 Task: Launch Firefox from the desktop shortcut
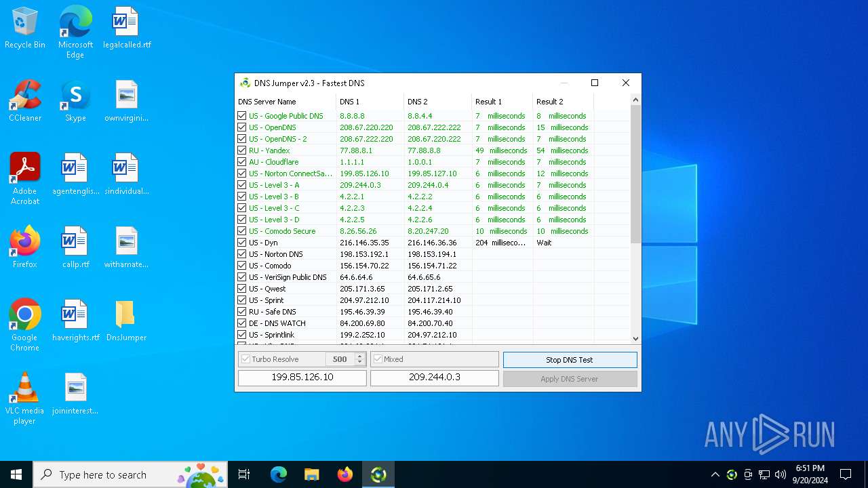pyautogui.click(x=25, y=247)
